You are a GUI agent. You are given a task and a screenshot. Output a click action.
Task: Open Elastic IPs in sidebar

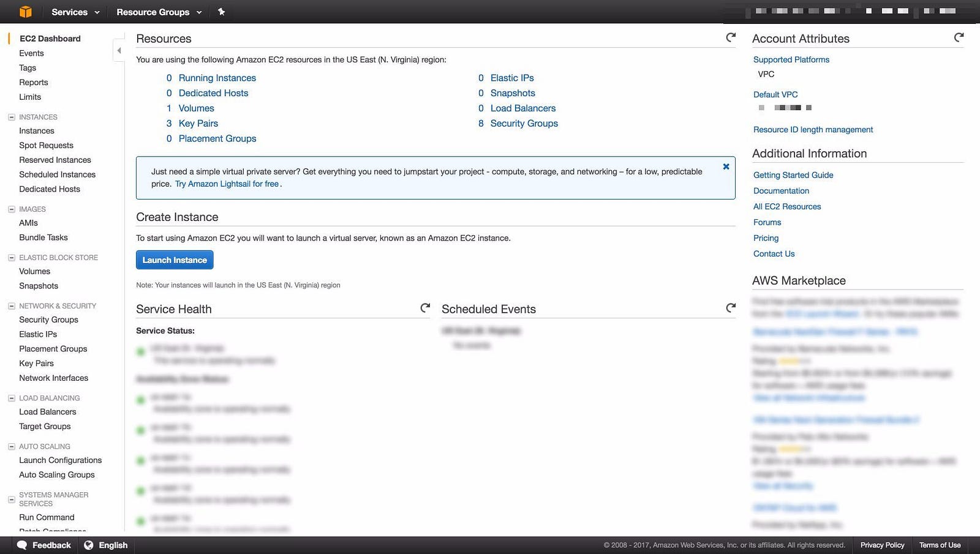pyautogui.click(x=38, y=334)
